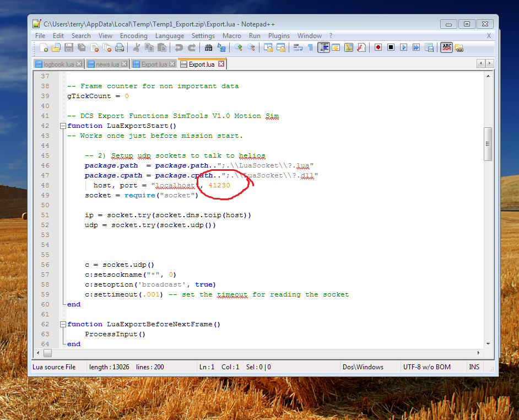Click the vertical scrollbar up arrow
Image resolution: width=519 pixels, height=420 pixels.
pyautogui.click(x=488, y=76)
